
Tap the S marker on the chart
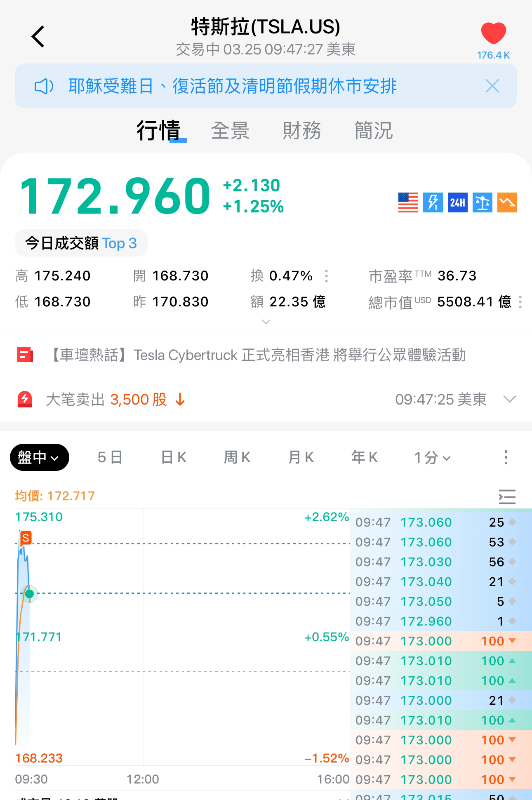click(x=26, y=538)
